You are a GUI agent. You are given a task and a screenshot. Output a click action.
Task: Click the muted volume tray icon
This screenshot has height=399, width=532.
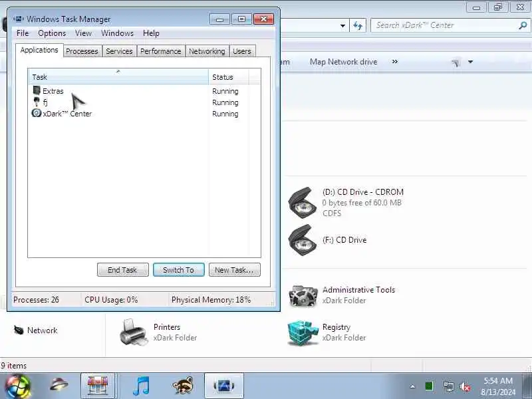tap(465, 386)
